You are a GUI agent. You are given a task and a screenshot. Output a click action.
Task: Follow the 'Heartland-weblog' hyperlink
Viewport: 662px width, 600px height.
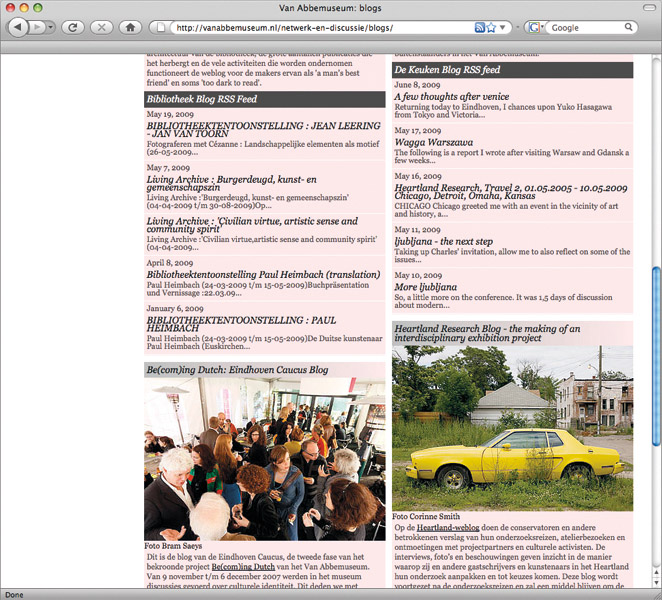(x=448, y=527)
